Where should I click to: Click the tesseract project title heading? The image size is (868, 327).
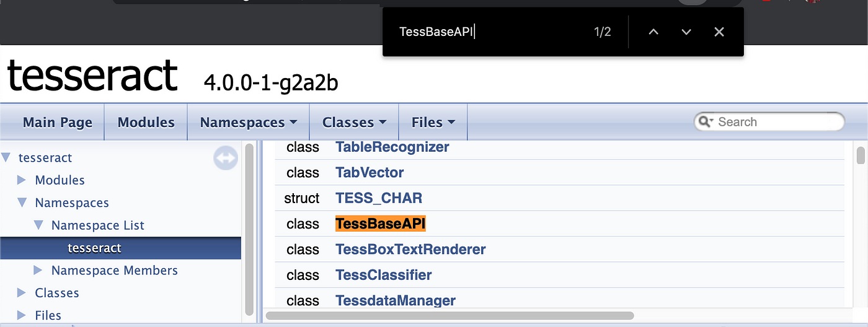[93, 76]
